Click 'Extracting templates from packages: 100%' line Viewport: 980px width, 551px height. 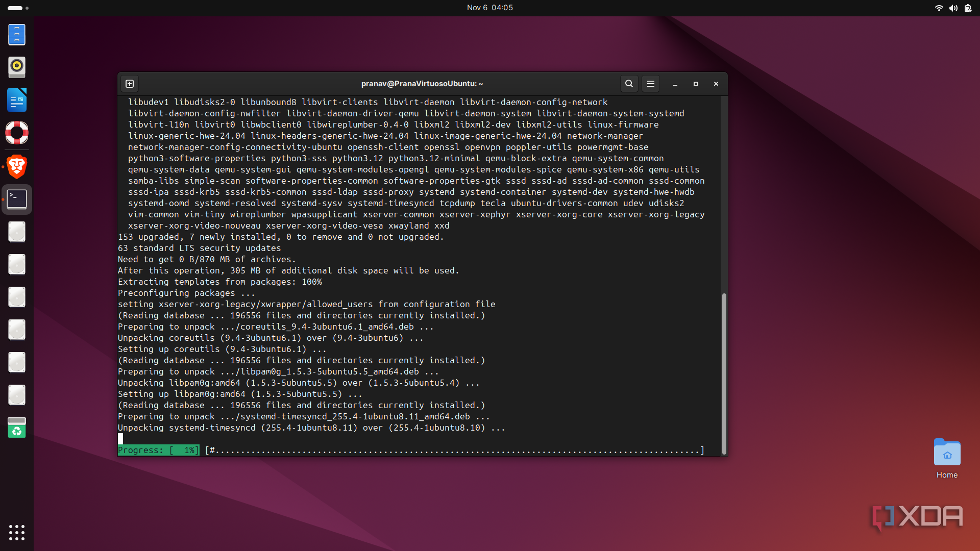tap(219, 282)
